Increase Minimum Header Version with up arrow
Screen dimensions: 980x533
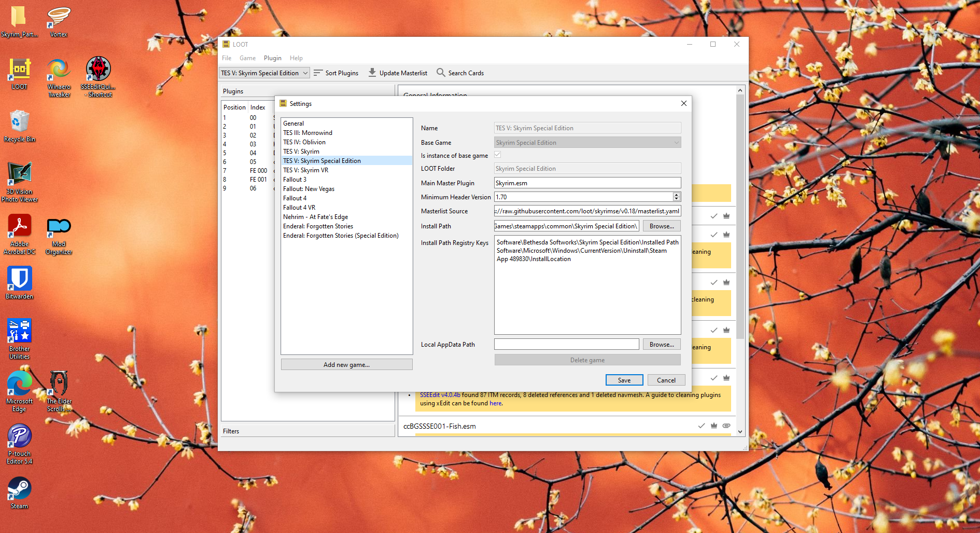pyautogui.click(x=676, y=195)
